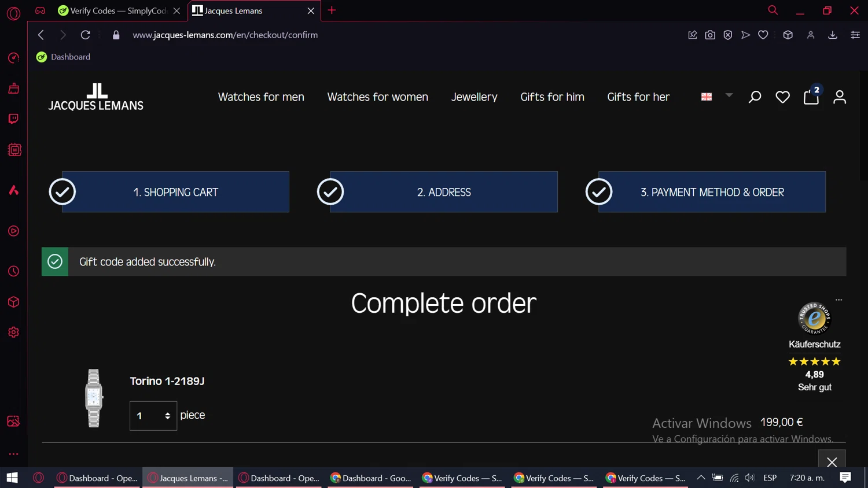Click site lock security icon
868x488 pixels.
tap(116, 35)
